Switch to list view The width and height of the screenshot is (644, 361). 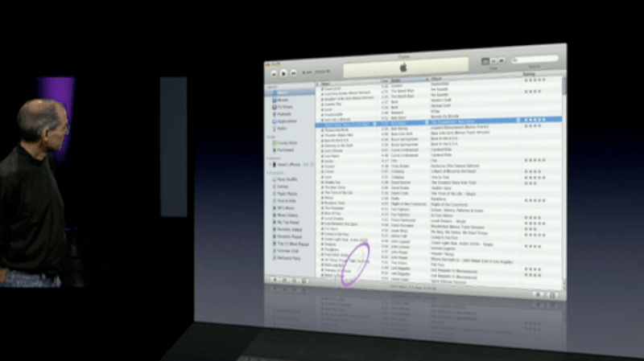point(485,62)
